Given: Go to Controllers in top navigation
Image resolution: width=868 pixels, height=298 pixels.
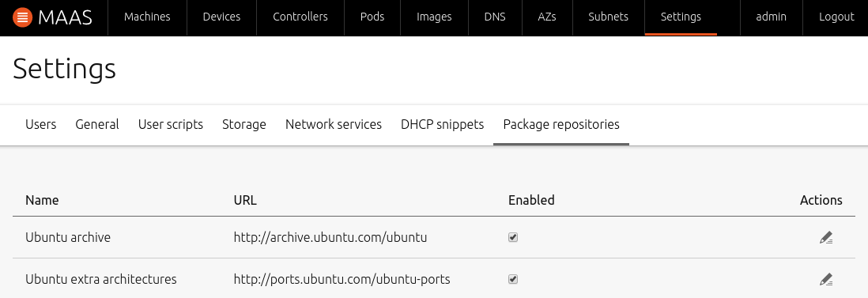Looking at the screenshot, I should click(x=300, y=17).
